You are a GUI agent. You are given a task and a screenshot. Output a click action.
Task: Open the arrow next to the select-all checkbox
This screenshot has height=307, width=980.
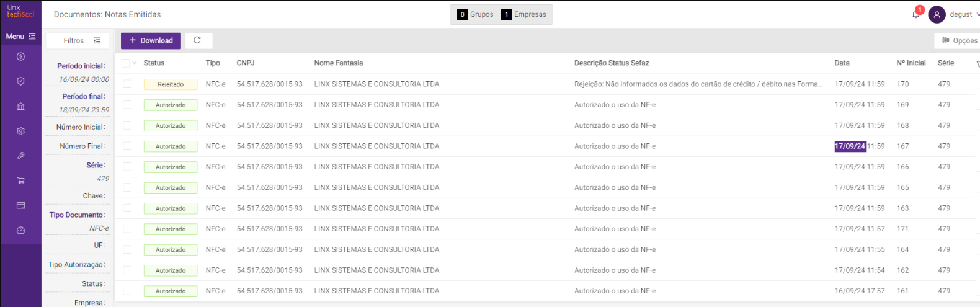pos(135,63)
